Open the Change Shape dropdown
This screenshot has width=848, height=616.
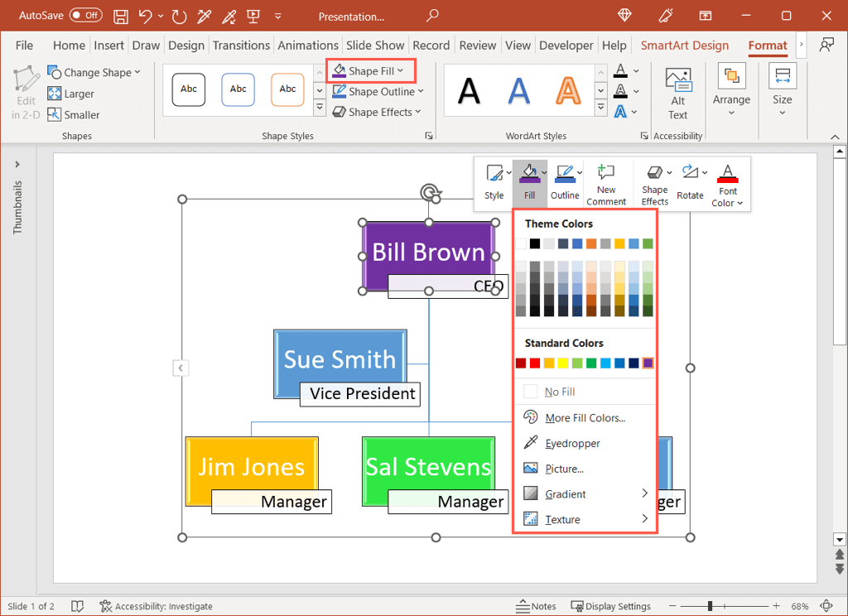pos(94,72)
